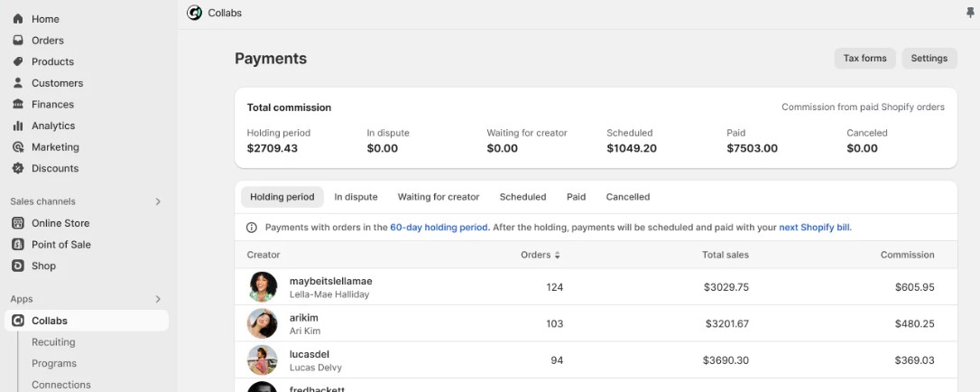Click the Products tag icon
Viewport: 980px width, 392px height.
(18, 61)
